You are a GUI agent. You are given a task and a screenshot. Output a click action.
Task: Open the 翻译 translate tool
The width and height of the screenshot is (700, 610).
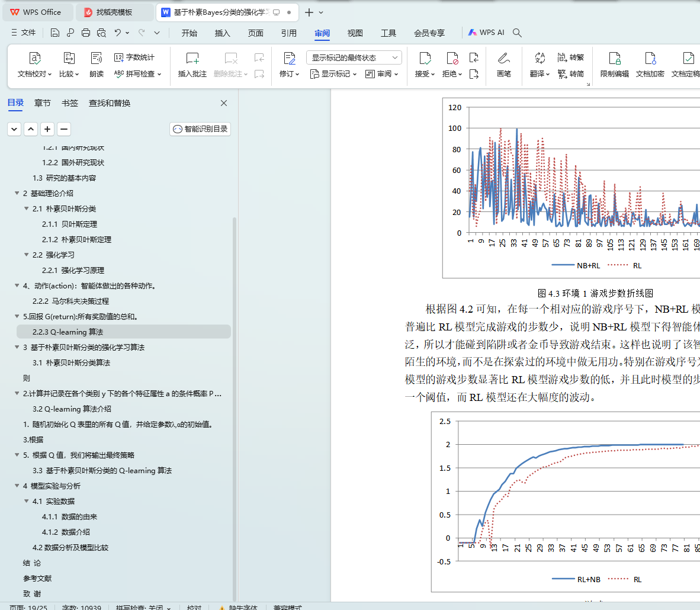click(x=540, y=65)
